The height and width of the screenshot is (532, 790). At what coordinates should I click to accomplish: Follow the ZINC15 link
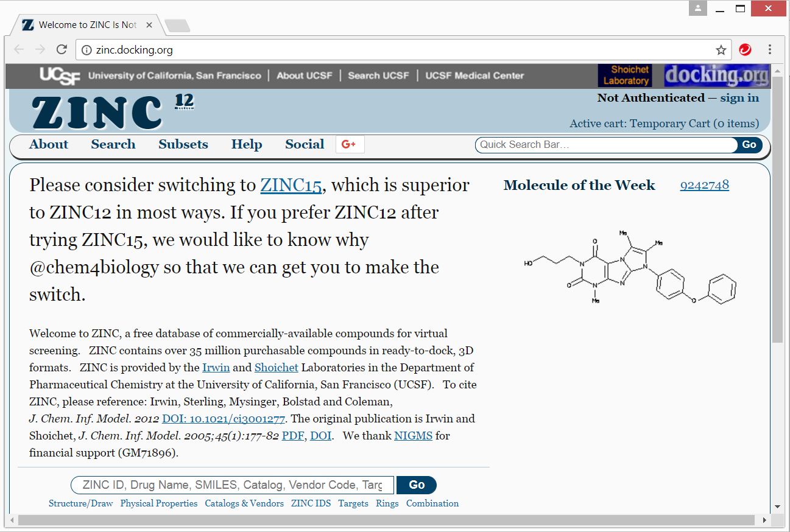[x=291, y=185]
